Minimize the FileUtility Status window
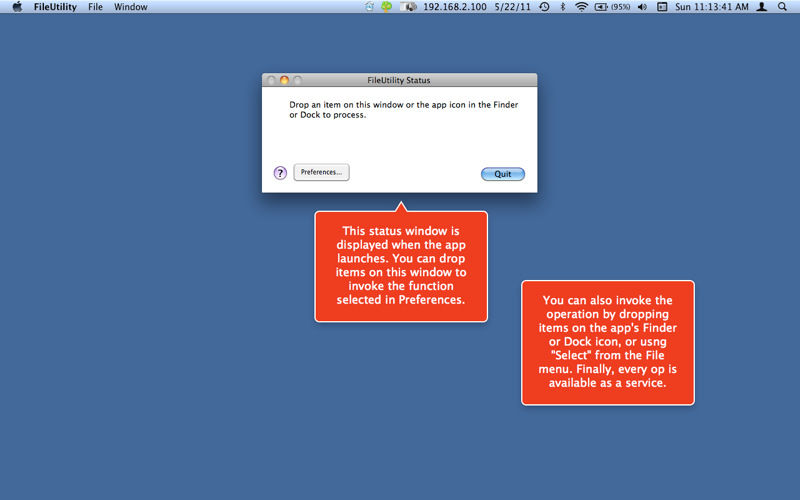This screenshot has width=800, height=500. point(285,80)
